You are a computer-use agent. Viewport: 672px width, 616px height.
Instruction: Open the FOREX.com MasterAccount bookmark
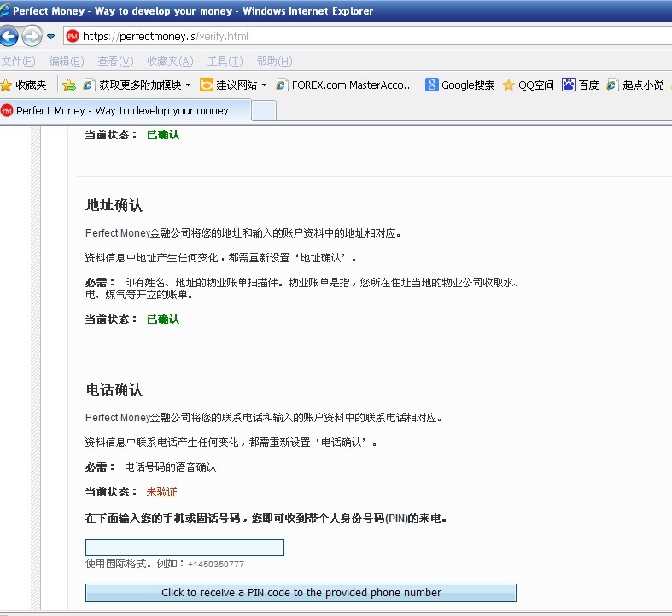point(345,85)
